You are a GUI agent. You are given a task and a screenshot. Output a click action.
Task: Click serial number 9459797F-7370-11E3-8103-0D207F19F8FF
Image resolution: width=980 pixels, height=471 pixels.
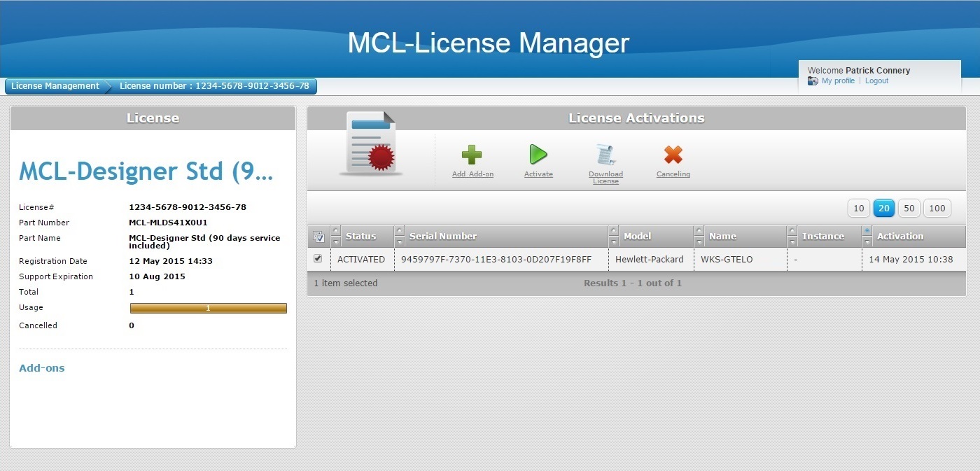coord(496,260)
